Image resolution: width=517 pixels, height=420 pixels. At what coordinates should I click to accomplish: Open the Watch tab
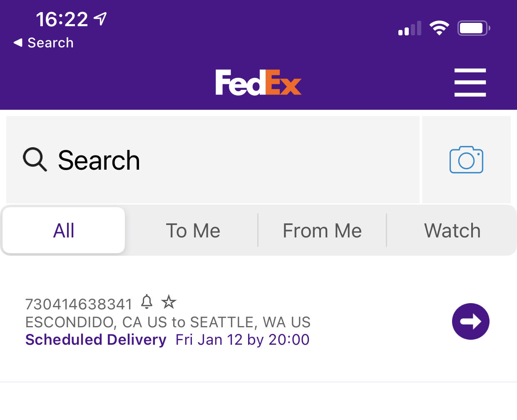point(452,230)
